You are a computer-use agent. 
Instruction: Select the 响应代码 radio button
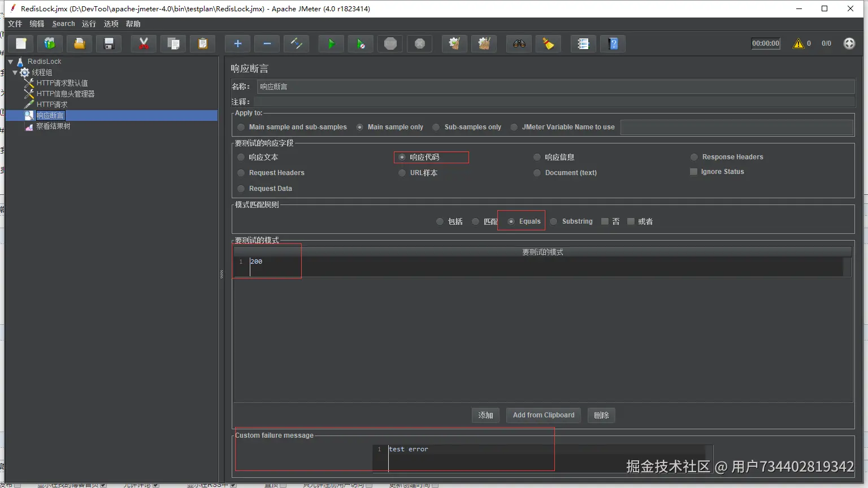click(402, 157)
